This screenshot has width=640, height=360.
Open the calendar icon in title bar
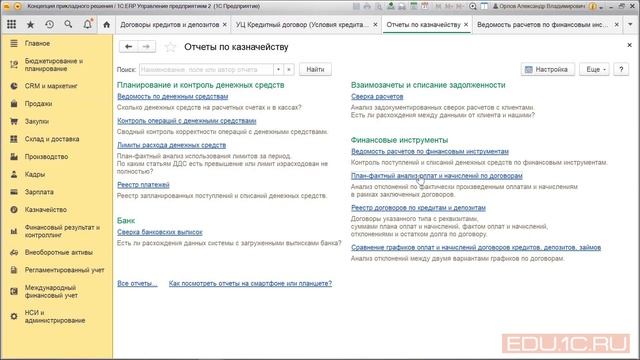[425, 6]
